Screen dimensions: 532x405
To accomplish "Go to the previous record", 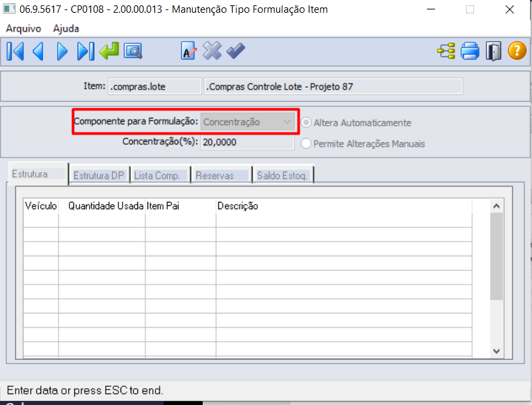I will (38, 52).
